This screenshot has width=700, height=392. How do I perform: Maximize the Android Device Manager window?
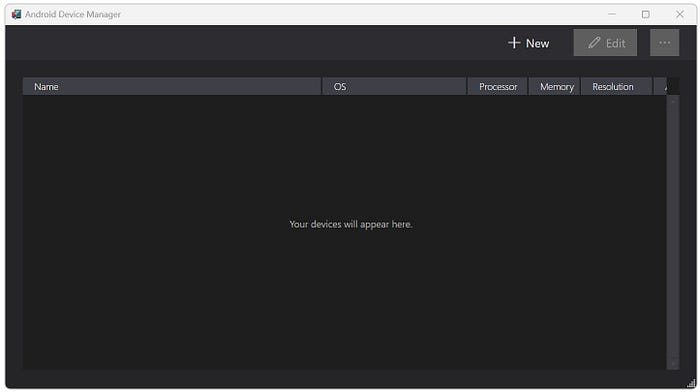[646, 14]
